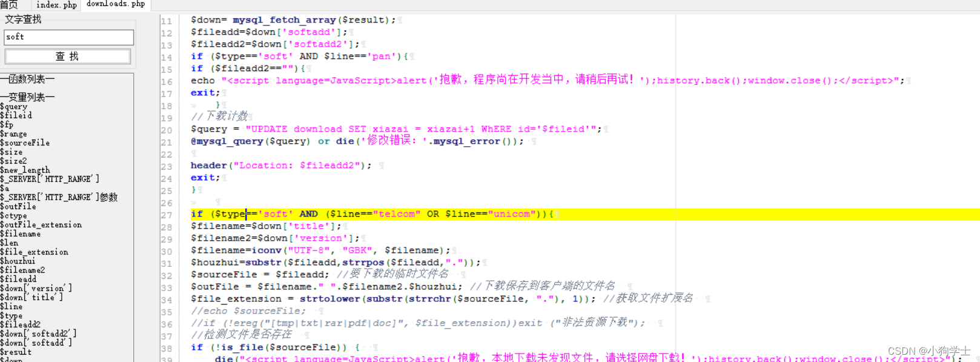The image size is (980, 362).
Task: Select $fileadd in the variable list
Action: (18, 279)
